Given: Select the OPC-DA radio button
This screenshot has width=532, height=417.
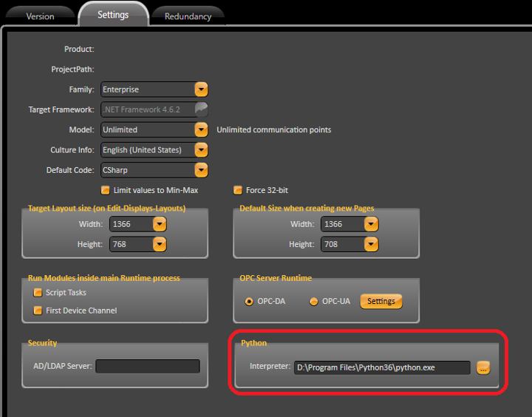Looking at the screenshot, I should pos(249,302).
